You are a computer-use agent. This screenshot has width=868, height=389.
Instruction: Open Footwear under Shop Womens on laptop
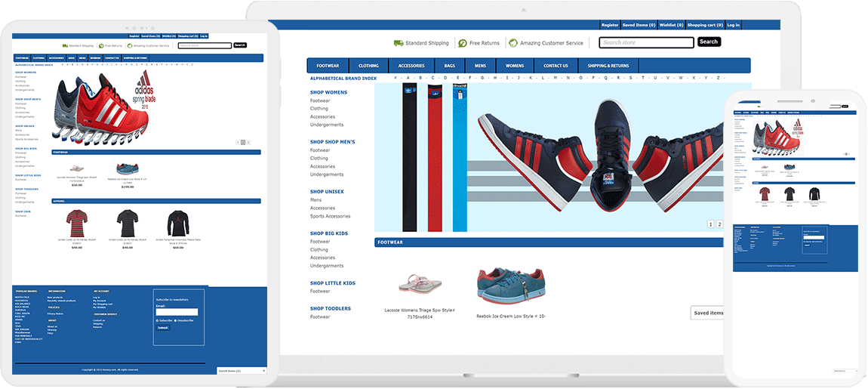[320, 101]
